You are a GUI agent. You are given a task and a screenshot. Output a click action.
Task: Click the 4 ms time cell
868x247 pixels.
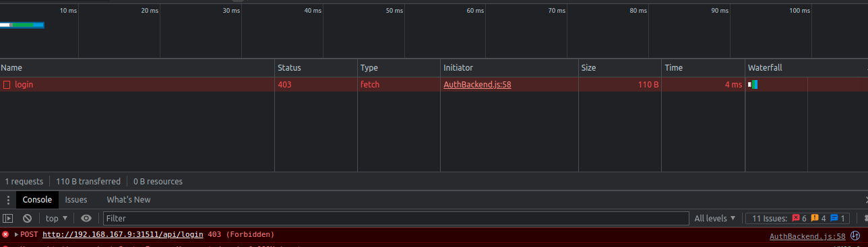[703, 85]
